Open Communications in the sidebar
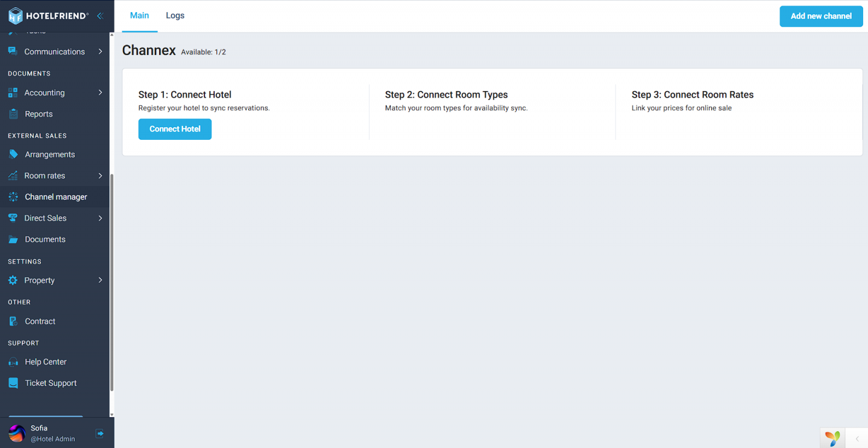Screen dimensions: 868x448 [x=55, y=52]
